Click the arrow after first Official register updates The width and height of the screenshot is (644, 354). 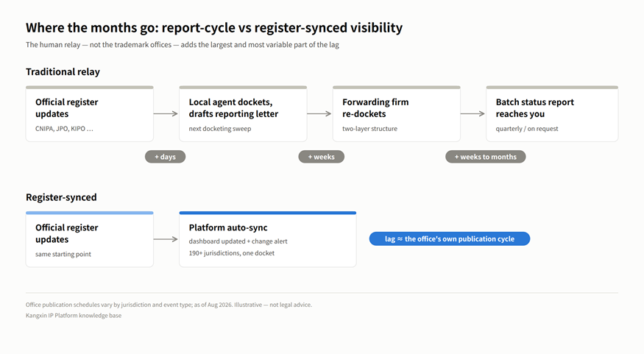coord(166,114)
